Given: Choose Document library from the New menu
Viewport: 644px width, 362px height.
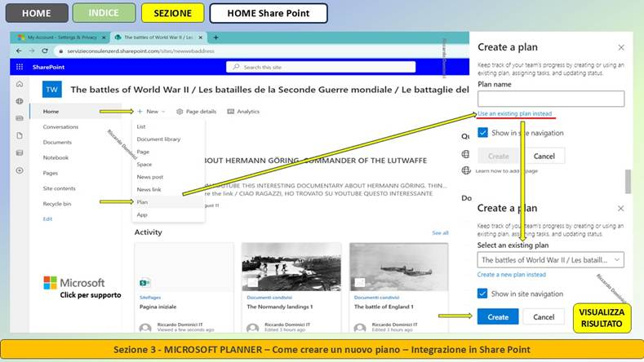Looking at the screenshot, I should [158, 139].
